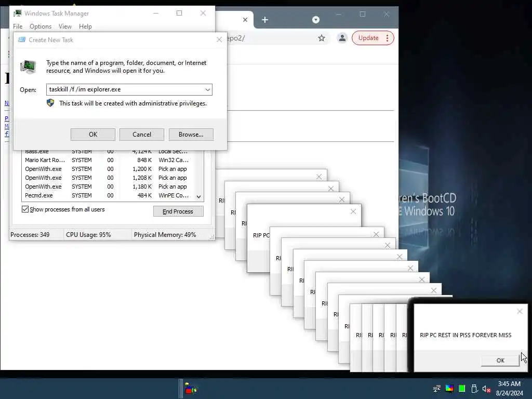
Task: Close the current Chrome tab
Action: (x=245, y=20)
